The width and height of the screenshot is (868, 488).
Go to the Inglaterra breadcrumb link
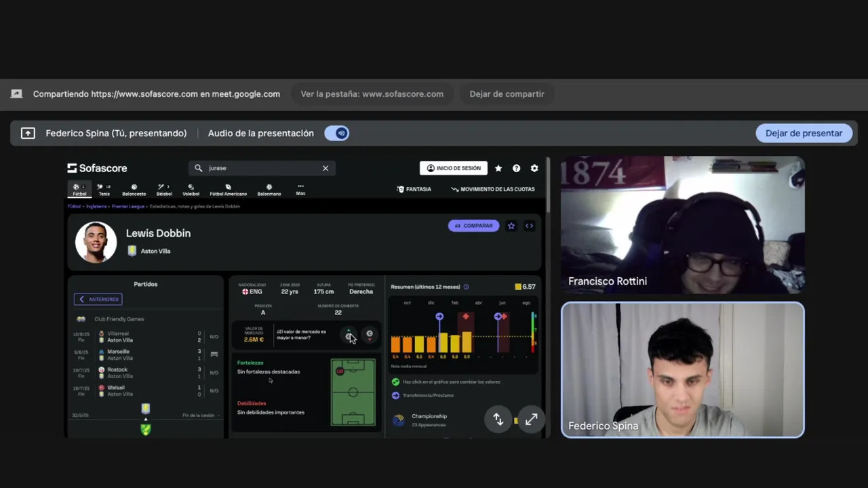[96, 206]
